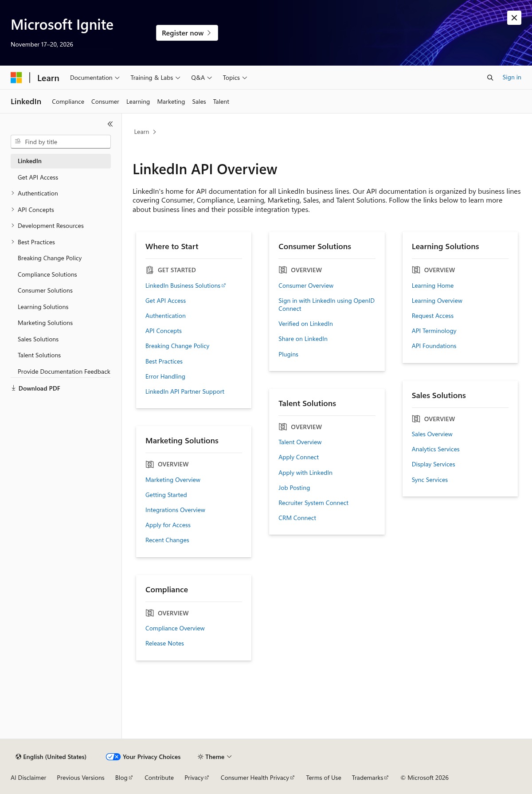Click the globe icon beside English (United States)
This screenshot has height=794, width=532.
pyautogui.click(x=18, y=757)
